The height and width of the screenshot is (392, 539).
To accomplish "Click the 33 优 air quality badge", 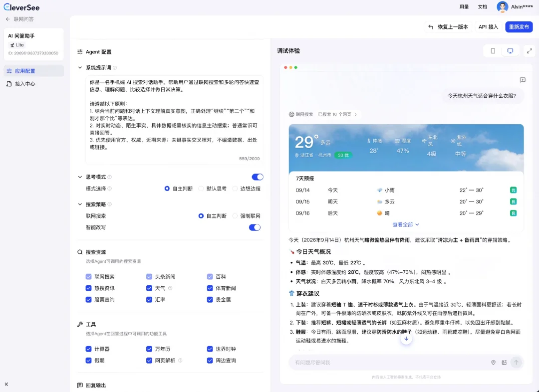I will point(343,155).
